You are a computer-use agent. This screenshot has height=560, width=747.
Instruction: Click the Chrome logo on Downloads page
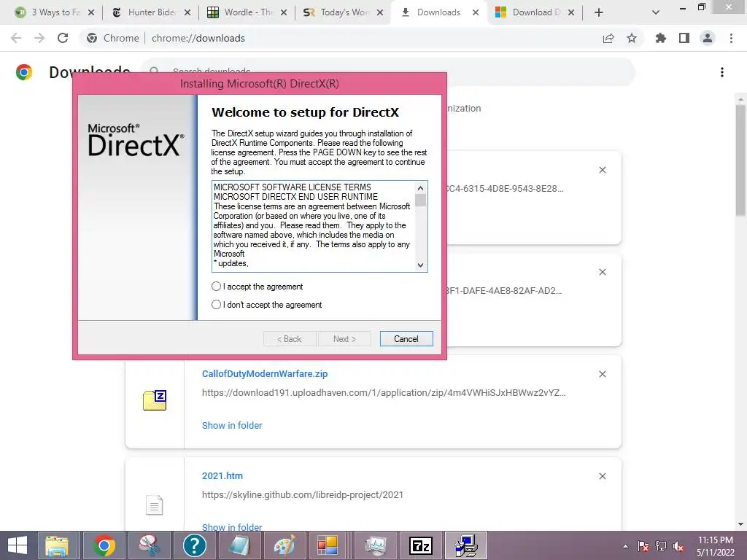click(24, 72)
